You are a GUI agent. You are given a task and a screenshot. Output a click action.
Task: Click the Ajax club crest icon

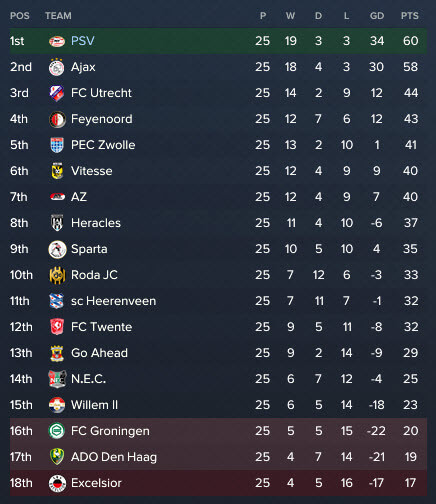tap(57, 67)
